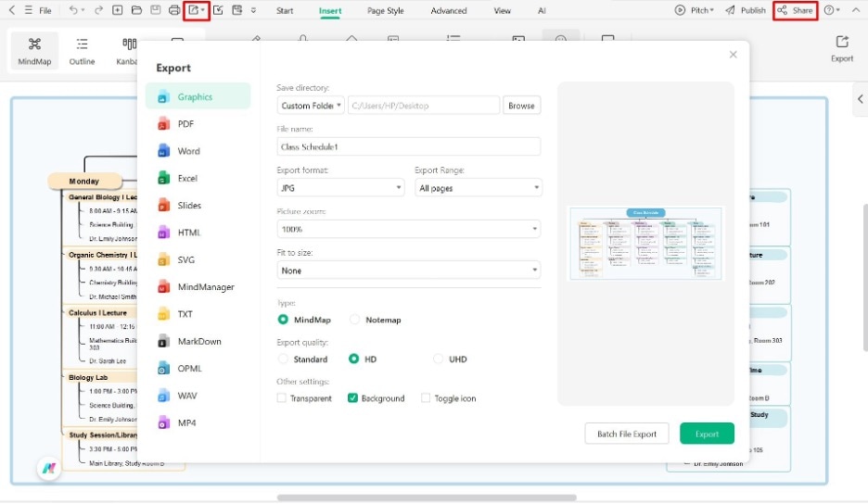Click the Batch File Export button
This screenshot has width=868, height=504.
coord(627,434)
